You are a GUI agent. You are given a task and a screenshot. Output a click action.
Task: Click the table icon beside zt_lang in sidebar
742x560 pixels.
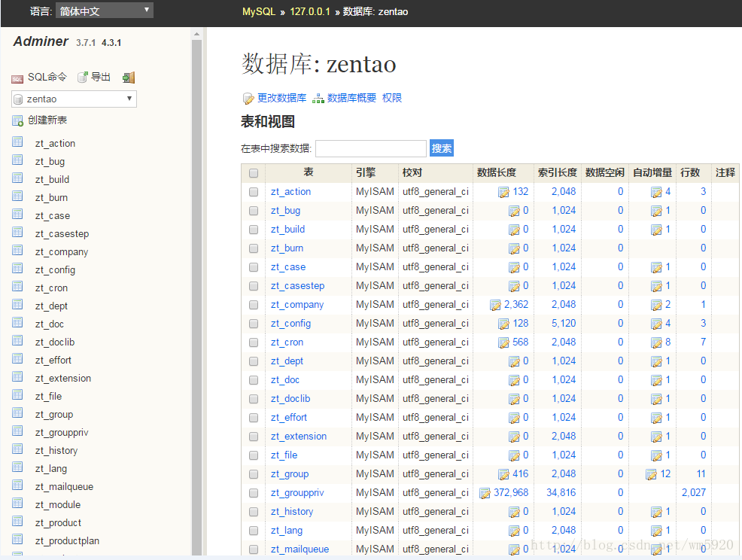coord(17,467)
